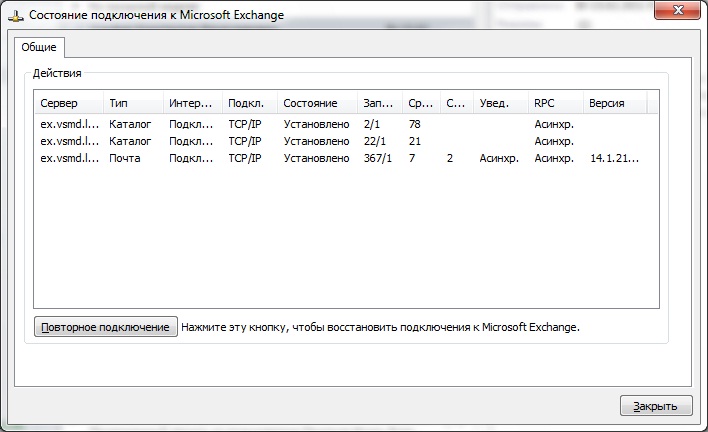Click the average response value 78

pyautogui.click(x=415, y=124)
